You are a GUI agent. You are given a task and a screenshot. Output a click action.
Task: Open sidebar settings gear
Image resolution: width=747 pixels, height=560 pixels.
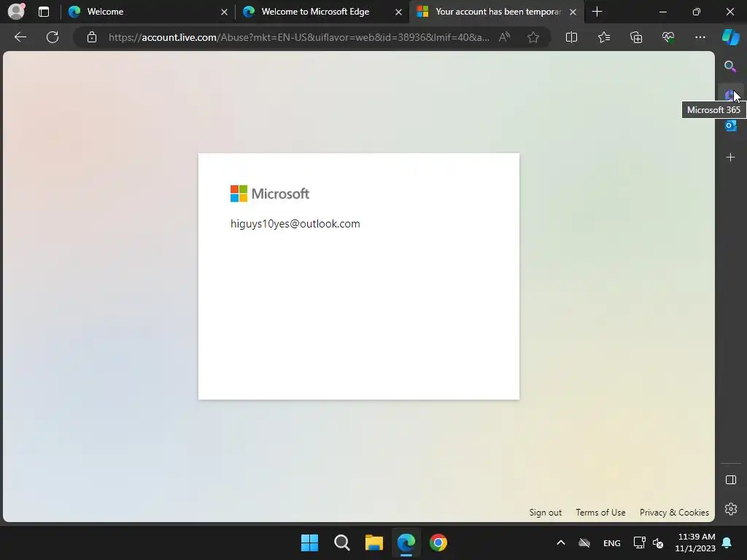tap(731, 509)
